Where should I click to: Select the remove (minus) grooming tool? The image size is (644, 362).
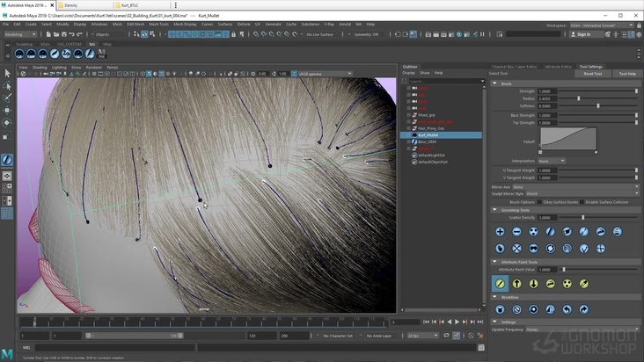click(516, 232)
